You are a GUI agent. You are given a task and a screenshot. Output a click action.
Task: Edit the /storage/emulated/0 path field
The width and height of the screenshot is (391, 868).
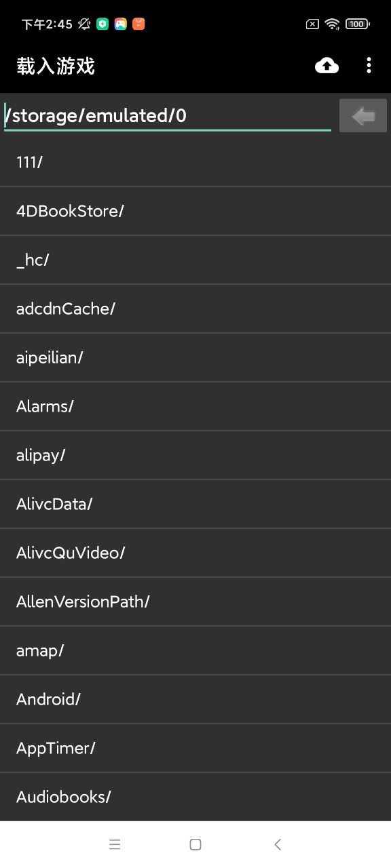click(168, 115)
